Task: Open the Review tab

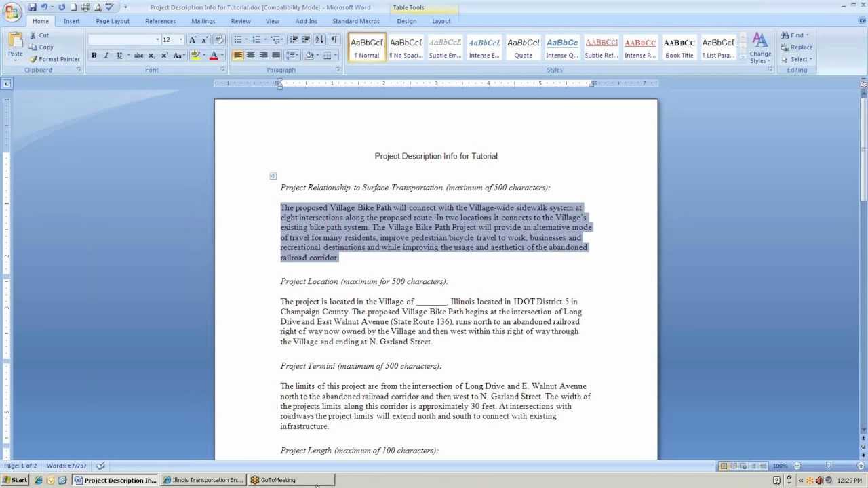Action: pos(241,21)
